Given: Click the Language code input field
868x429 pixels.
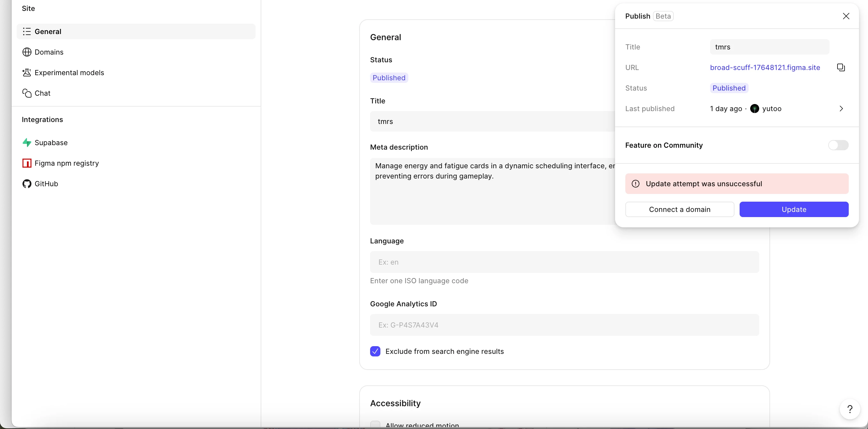Looking at the screenshot, I should tap(564, 262).
